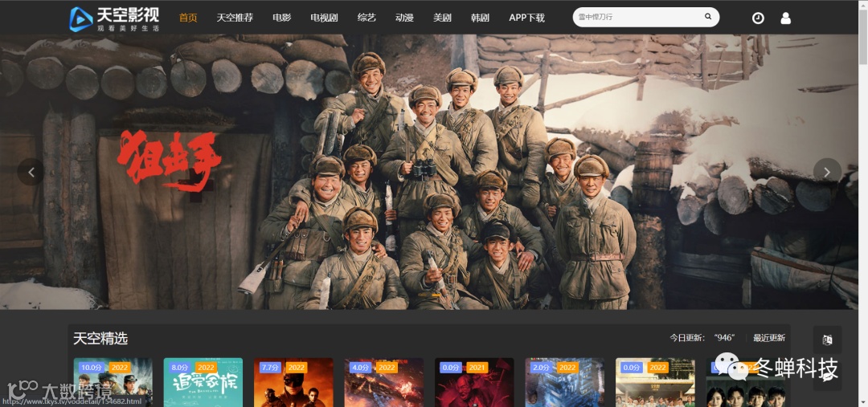The image size is (868, 407).
Task: Open the 韩剧 category
Action: 480,18
